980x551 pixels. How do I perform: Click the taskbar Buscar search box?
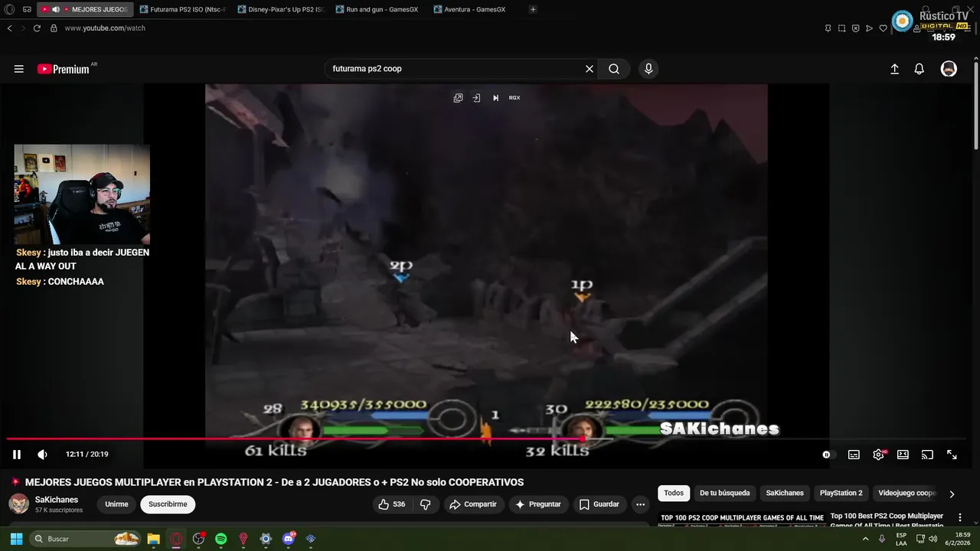86,539
